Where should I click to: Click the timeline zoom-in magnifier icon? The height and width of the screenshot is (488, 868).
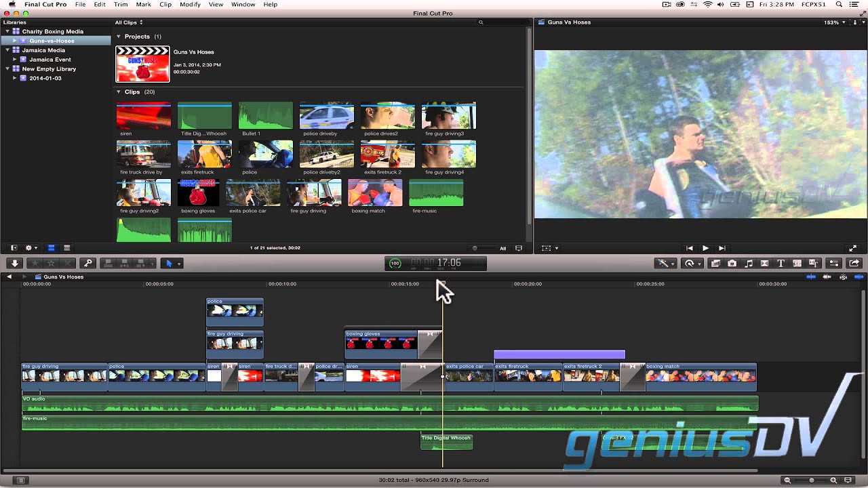click(834, 480)
